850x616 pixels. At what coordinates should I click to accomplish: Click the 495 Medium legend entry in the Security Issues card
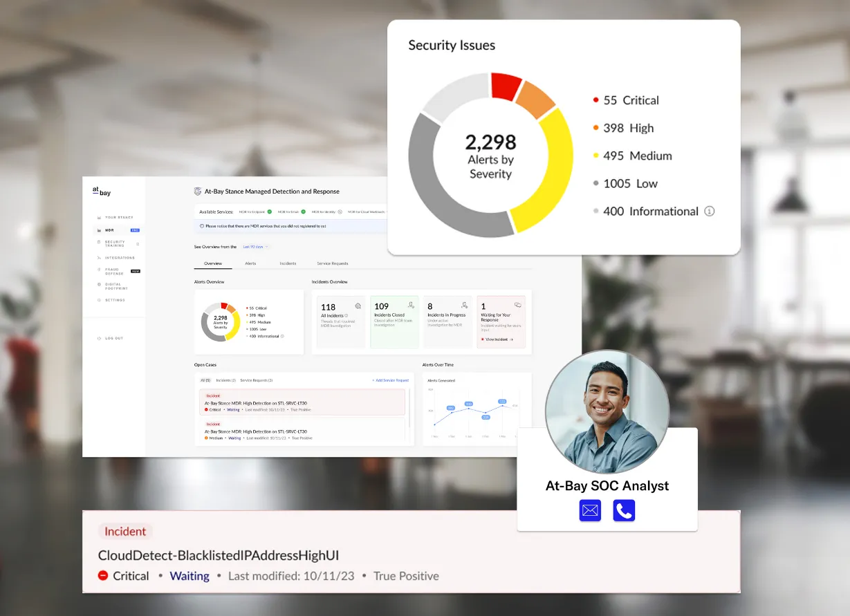coord(632,156)
